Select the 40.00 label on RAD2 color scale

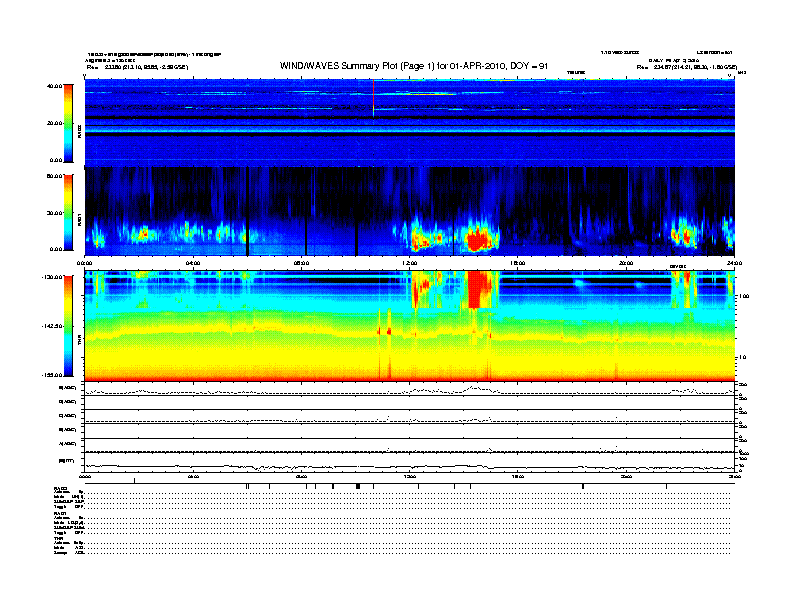coord(54,86)
